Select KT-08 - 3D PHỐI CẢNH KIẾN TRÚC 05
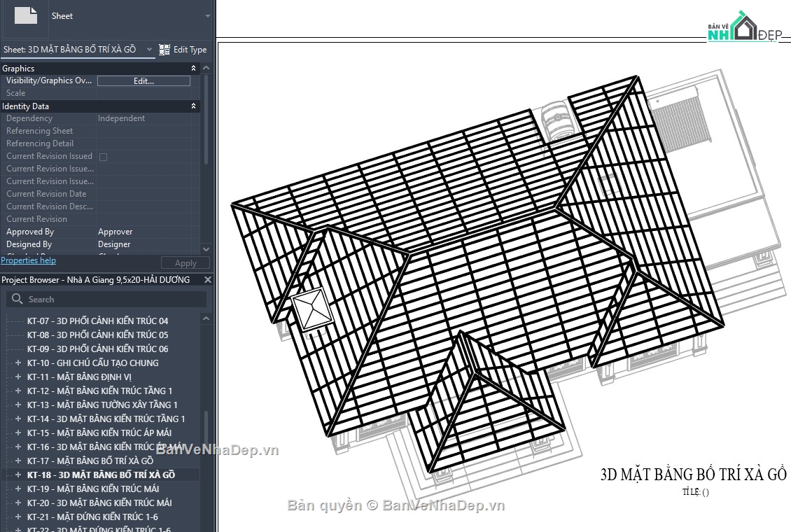 [97, 335]
